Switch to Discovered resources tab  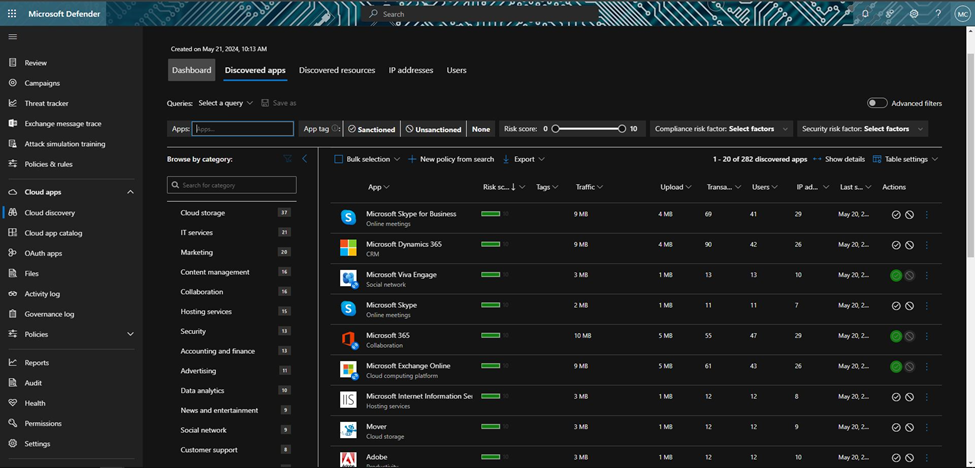[x=337, y=70]
